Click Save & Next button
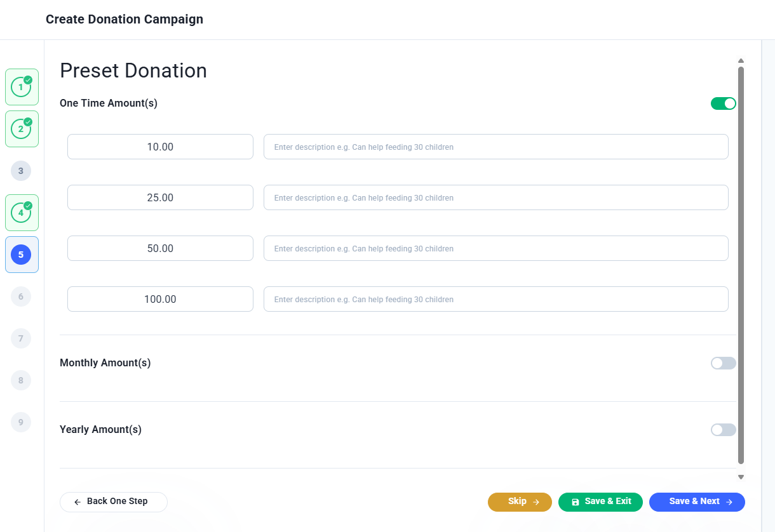The height and width of the screenshot is (532, 775). click(697, 502)
